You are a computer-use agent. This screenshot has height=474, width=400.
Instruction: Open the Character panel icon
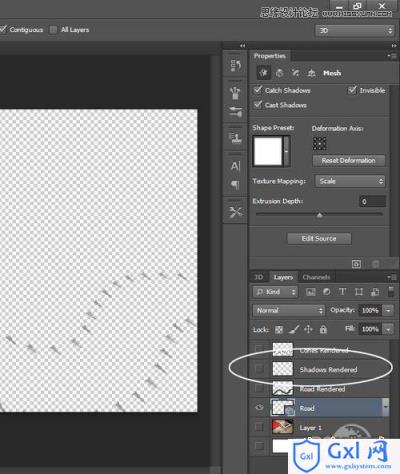(235, 166)
